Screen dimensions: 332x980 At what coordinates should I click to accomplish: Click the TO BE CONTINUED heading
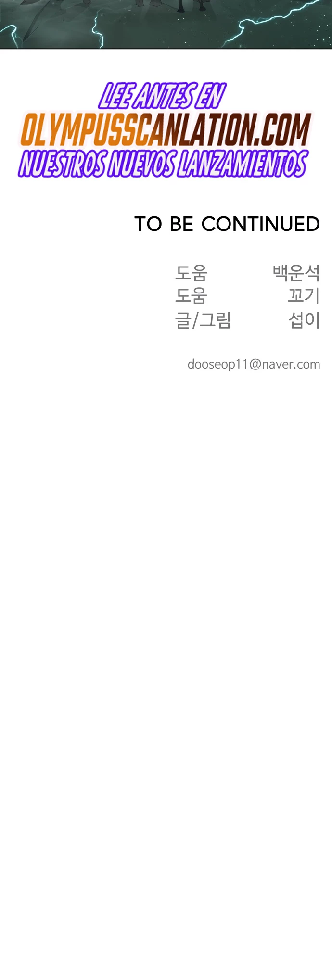pyautogui.click(x=227, y=224)
